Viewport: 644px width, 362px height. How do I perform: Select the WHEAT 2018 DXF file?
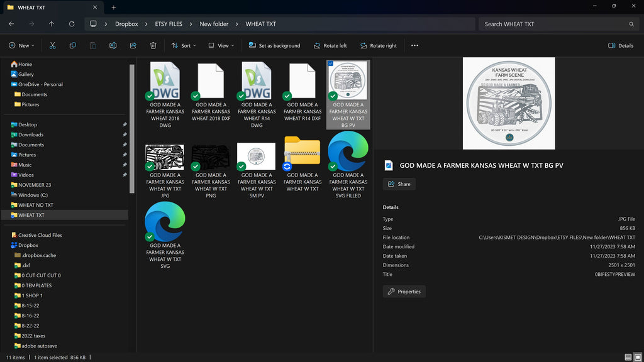coord(211,92)
